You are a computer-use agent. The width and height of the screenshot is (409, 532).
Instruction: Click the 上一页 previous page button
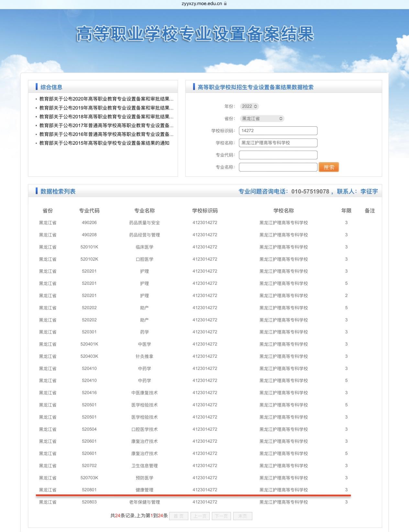click(x=200, y=516)
